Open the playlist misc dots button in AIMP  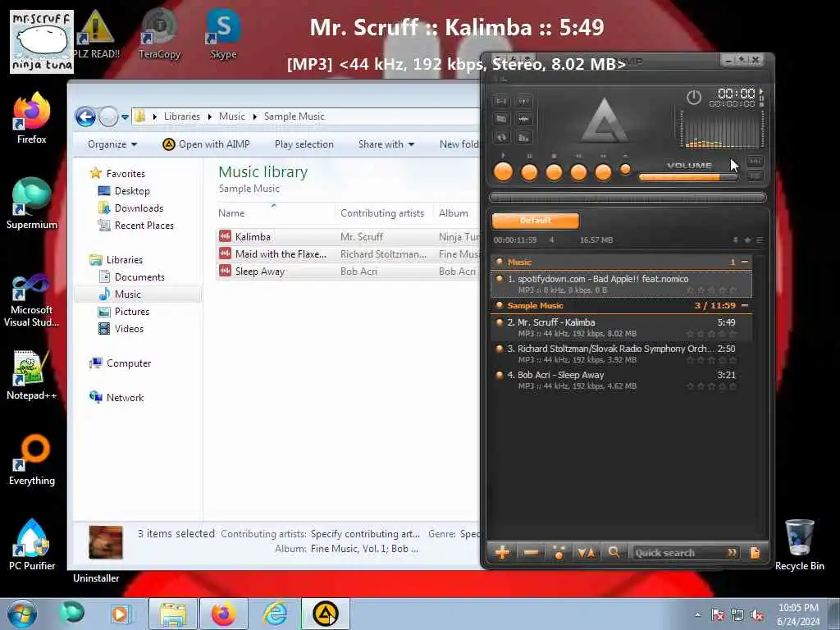[x=558, y=552]
